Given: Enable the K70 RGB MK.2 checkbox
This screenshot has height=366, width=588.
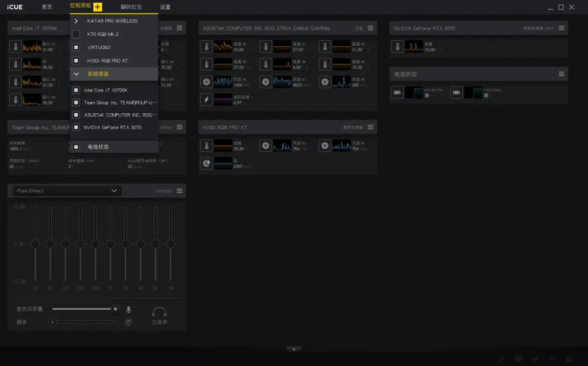Looking at the screenshot, I should point(76,34).
